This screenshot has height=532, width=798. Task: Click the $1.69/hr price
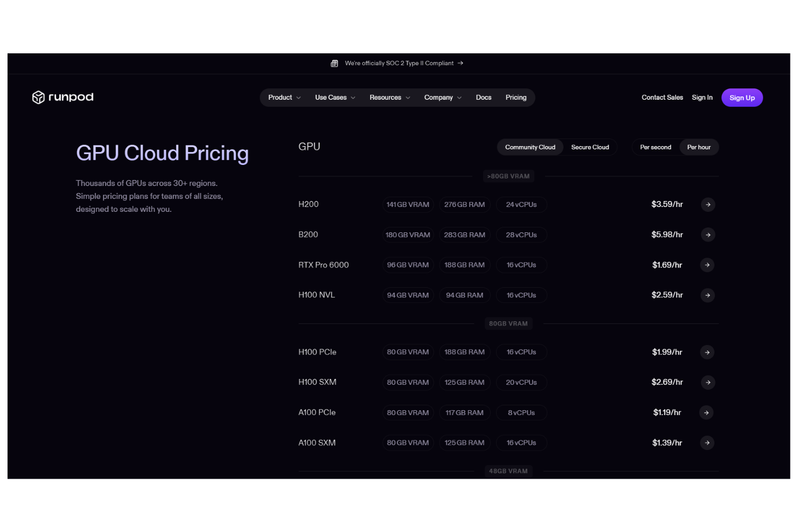point(667,265)
